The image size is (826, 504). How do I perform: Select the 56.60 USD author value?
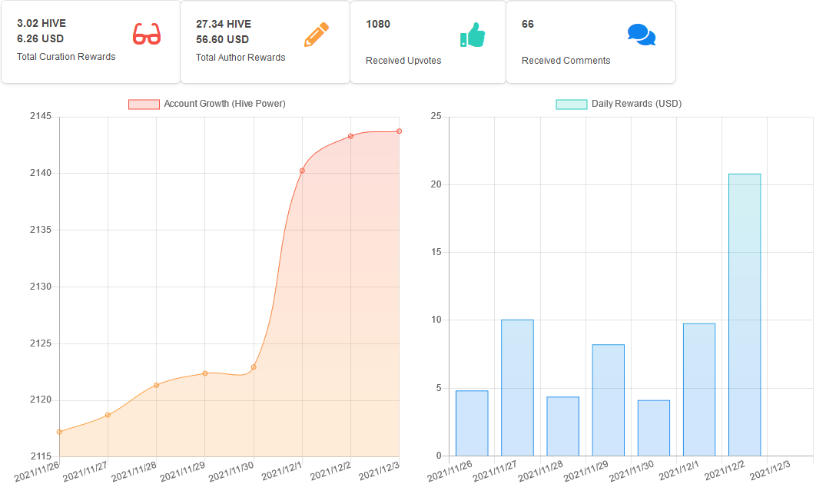tap(222, 39)
